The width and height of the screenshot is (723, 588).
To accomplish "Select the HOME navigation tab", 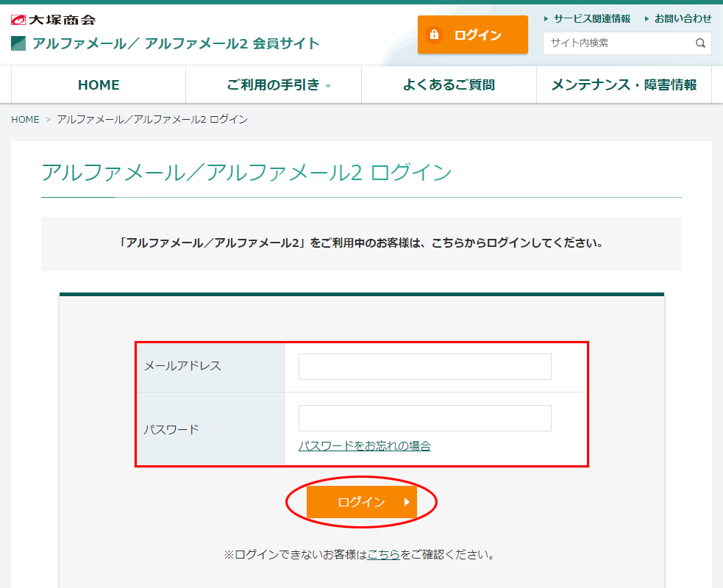I will (x=99, y=85).
